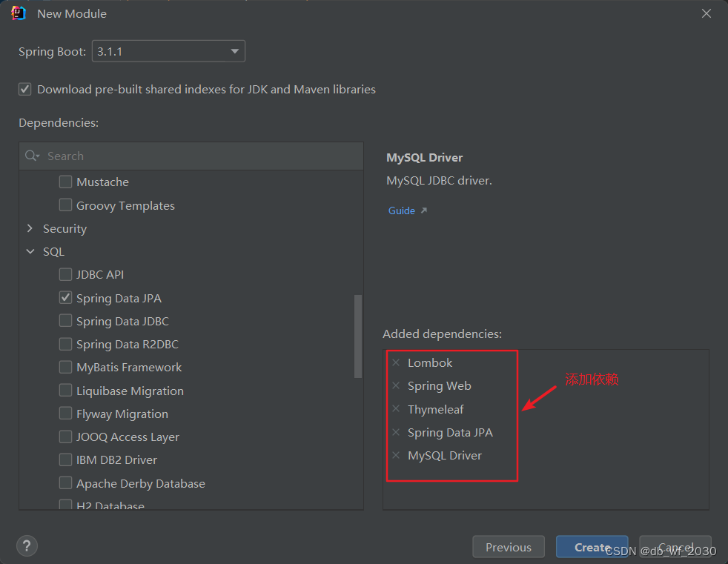This screenshot has height=564, width=728.
Task: Check the Flyway Migration checkbox
Action: click(65, 414)
